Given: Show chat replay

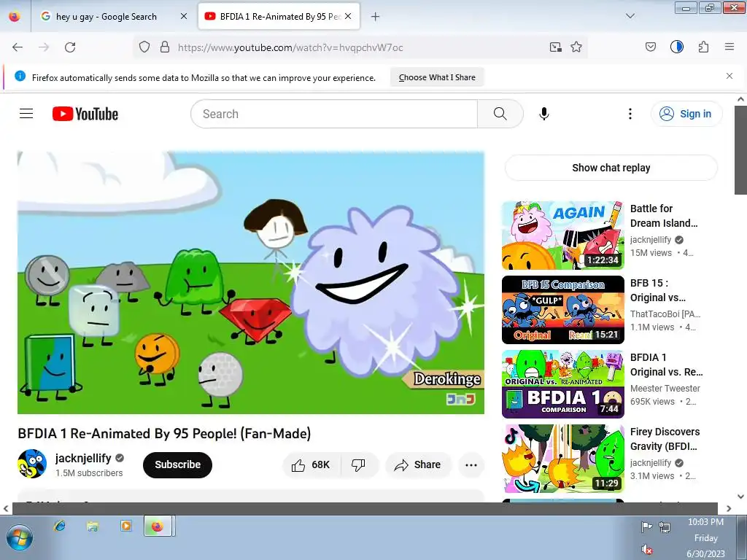Looking at the screenshot, I should pos(611,168).
